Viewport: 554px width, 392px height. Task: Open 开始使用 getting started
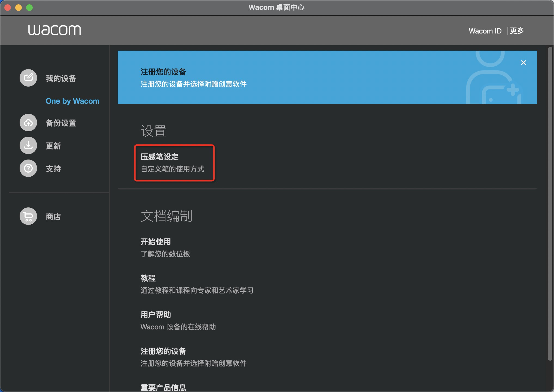[156, 242]
